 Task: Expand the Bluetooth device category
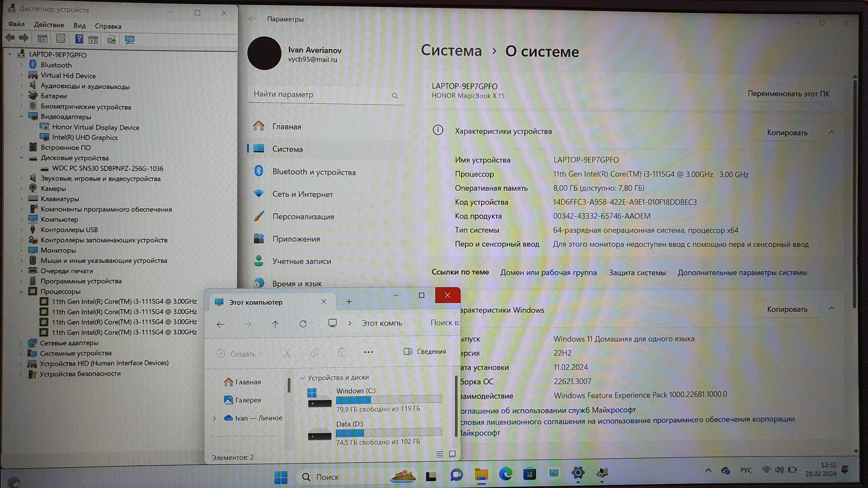coord(21,65)
